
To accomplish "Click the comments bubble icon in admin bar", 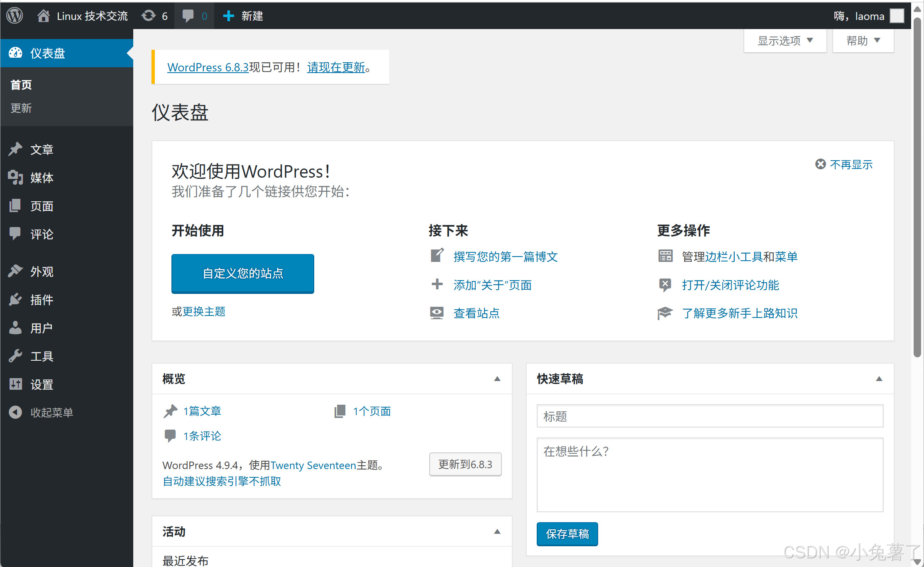I will [x=188, y=16].
